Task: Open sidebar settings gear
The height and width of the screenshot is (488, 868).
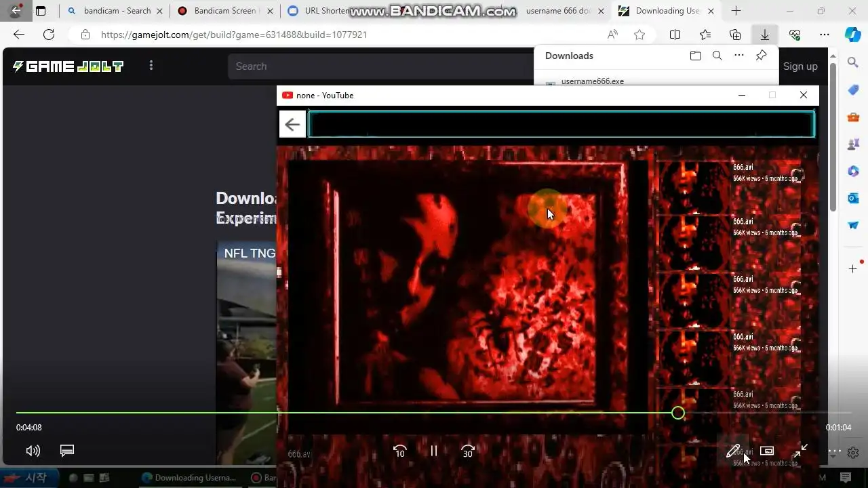Action: coord(853,452)
